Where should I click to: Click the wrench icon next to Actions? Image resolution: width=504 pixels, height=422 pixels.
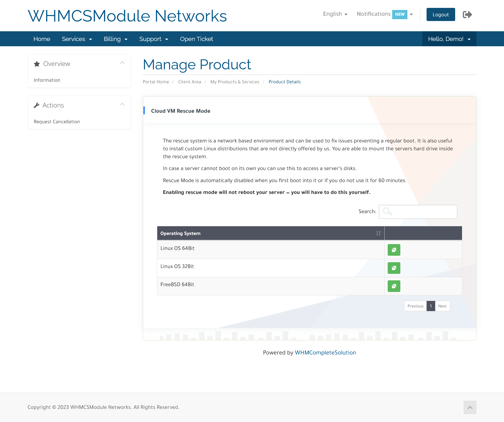click(36, 105)
